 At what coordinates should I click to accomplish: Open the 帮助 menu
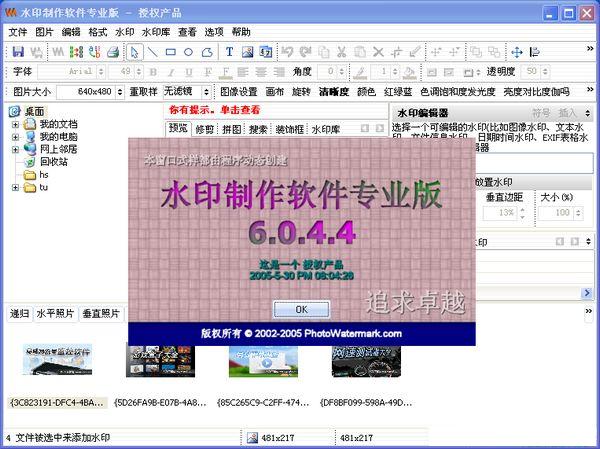coord(241,32)
